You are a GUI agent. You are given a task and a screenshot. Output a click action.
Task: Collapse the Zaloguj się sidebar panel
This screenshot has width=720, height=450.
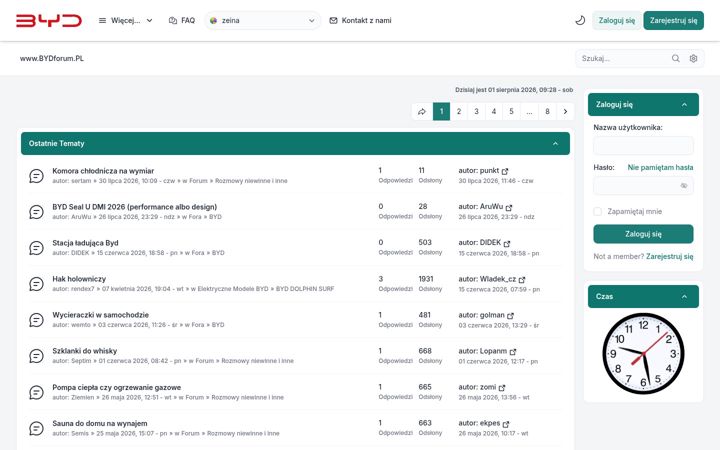coord(684,105)
